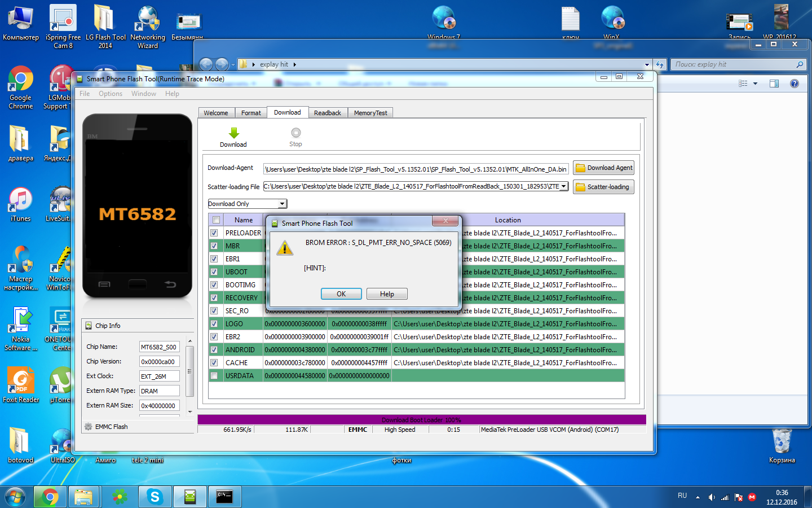Click the purple Download Boot Loader progress bar
Image resolution: width=812 pixels, height=508 pixels.
click(x=421, y=419)
